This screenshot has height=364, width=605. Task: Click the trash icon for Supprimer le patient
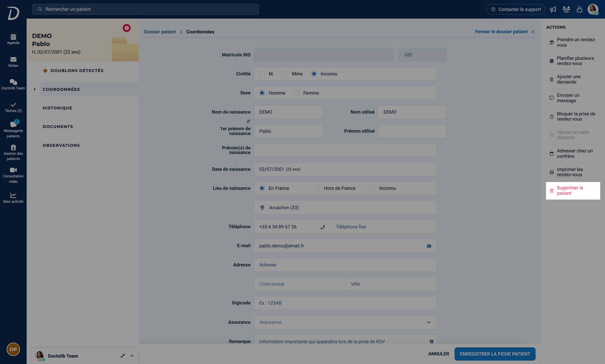point(552,191)
